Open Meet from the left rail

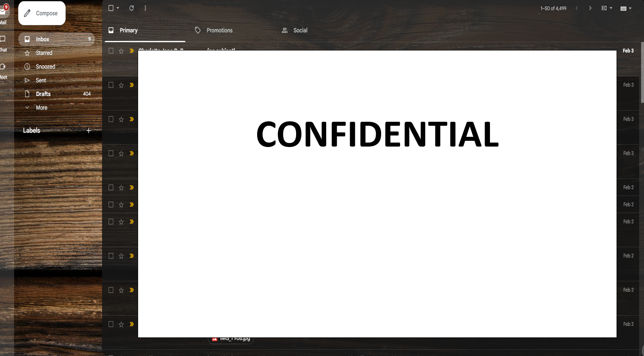[3, 70]
